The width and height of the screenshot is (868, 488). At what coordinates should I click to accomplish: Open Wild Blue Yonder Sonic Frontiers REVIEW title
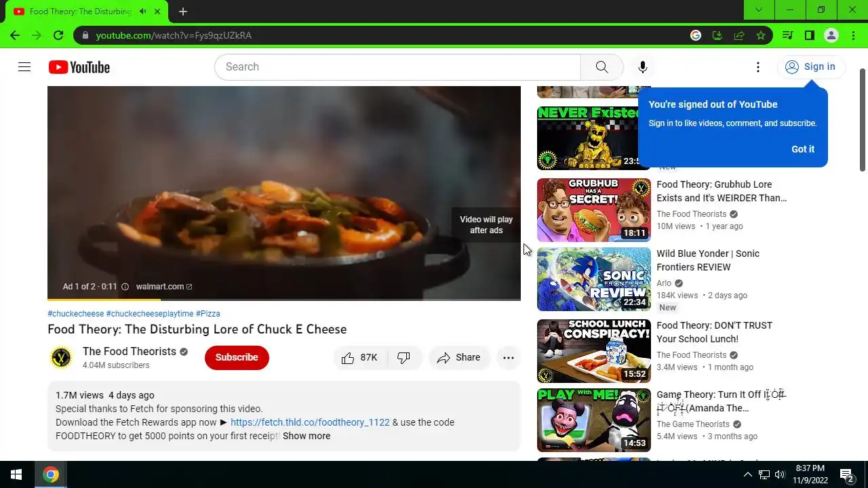(708, 260)
